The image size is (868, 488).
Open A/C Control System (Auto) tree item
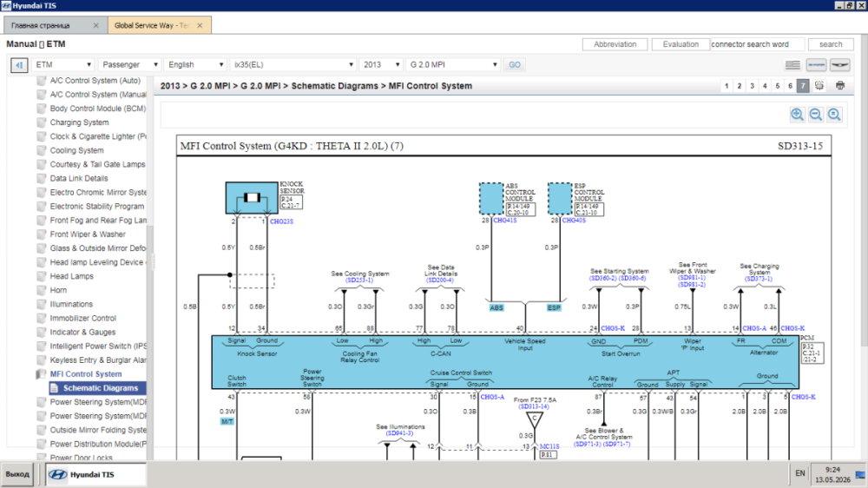click(95, 81)
